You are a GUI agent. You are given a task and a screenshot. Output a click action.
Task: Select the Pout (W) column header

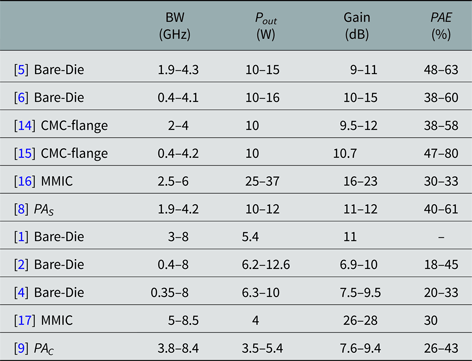pyautogui.click(x=266, y=26)
